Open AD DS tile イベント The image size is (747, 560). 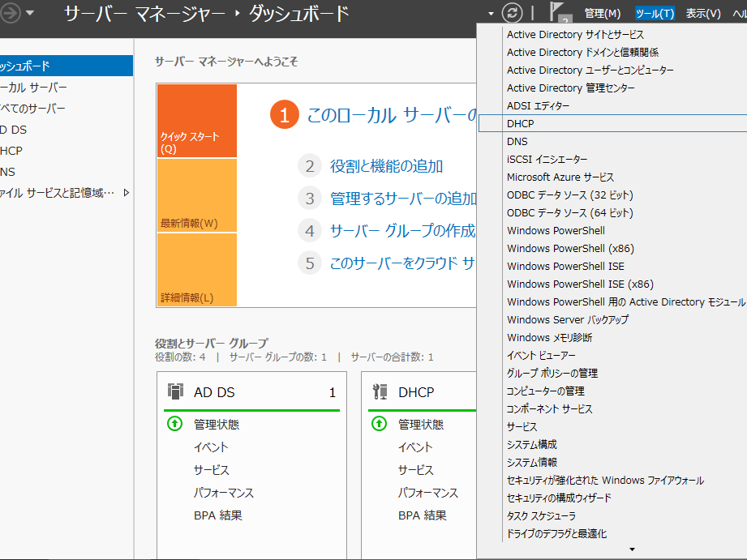(211, 447)
